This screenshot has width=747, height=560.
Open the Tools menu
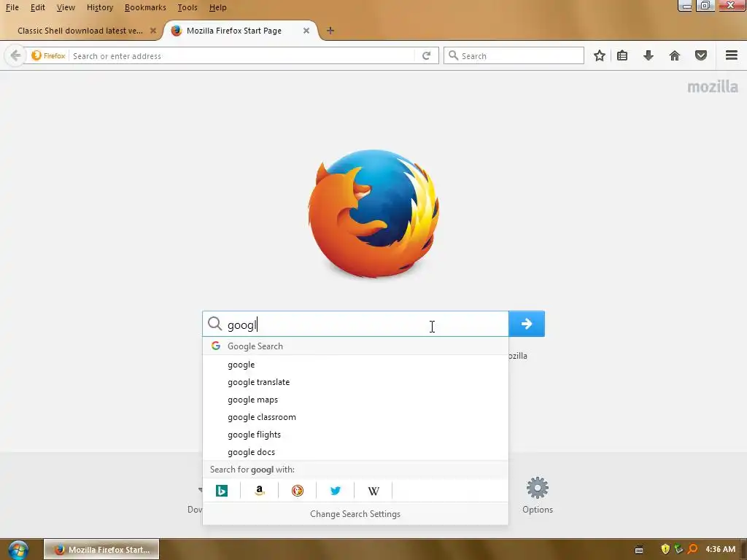click(x=187, y=7)
